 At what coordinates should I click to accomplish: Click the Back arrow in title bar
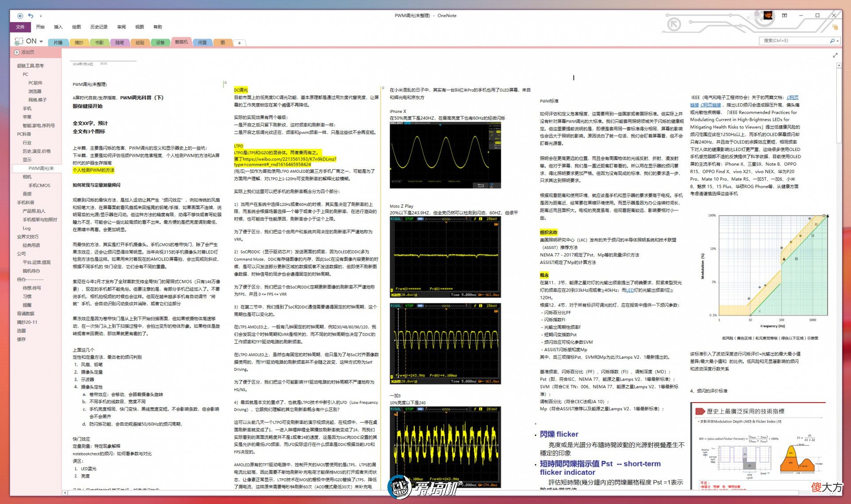coord(20,16)
